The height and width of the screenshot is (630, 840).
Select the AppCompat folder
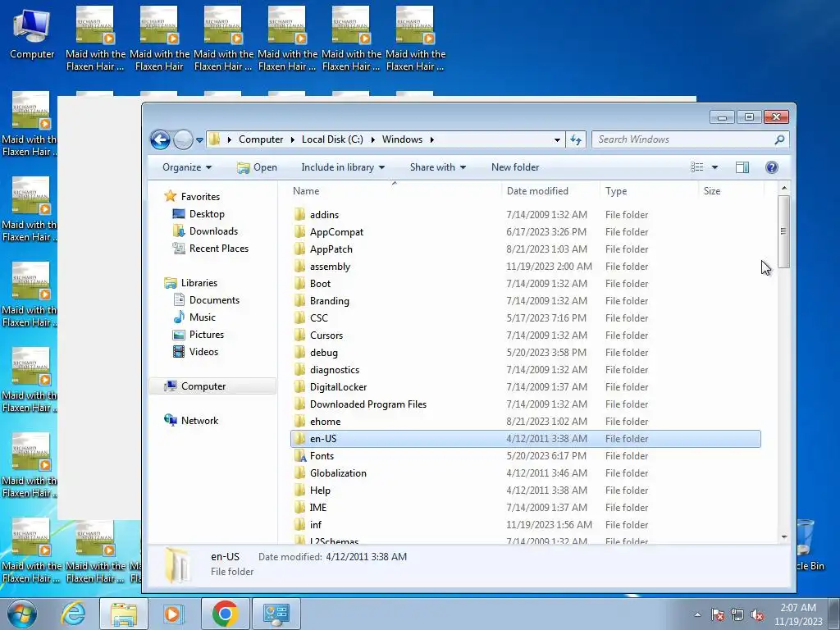pos(336,232)
